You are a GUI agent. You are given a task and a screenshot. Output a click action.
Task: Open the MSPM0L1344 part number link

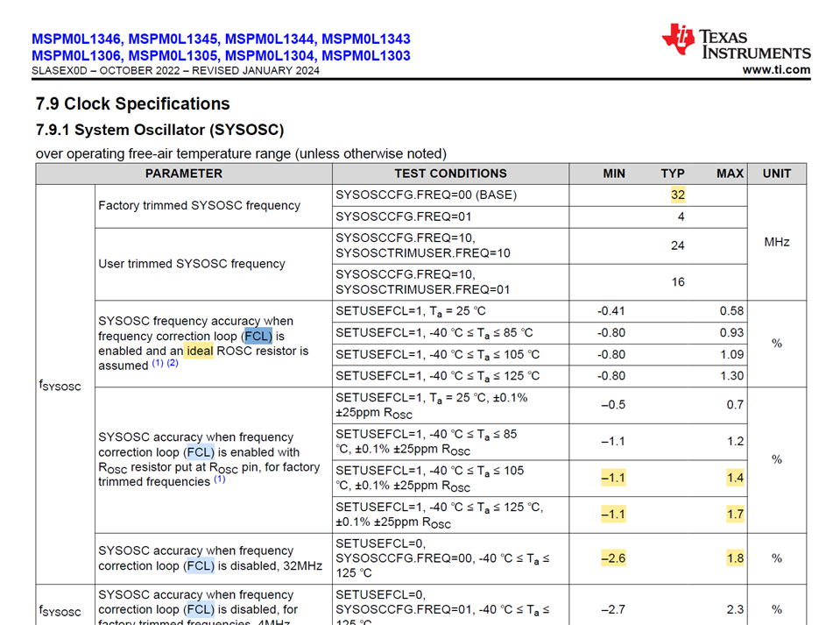tap(270, 39)
